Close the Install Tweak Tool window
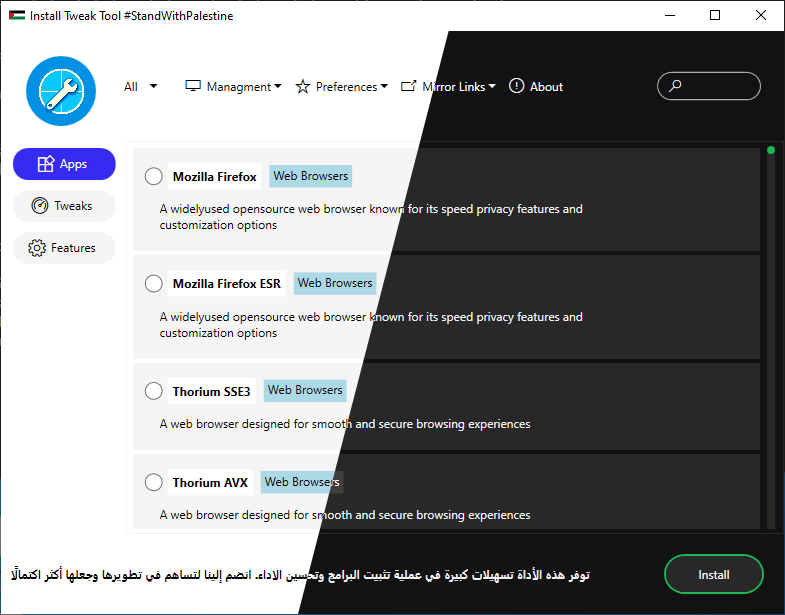Viewport: 785px width, 615px height. coord(760,15)
